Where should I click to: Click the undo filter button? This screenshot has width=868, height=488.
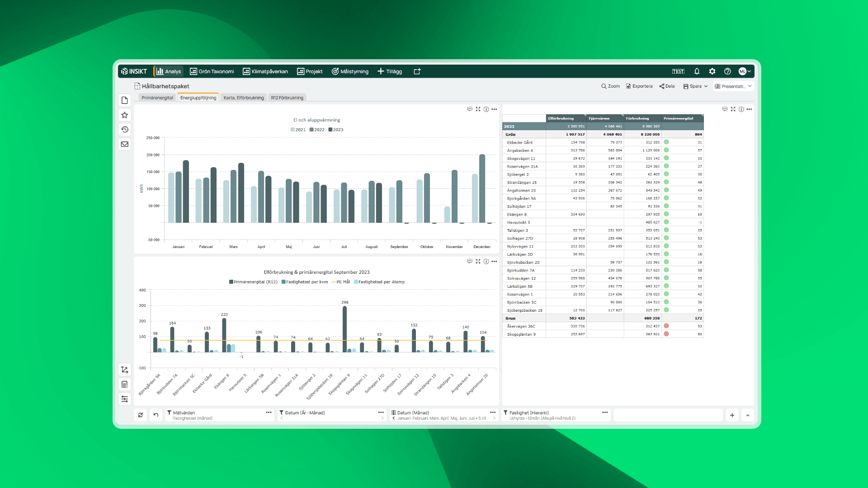coord(156,415)
